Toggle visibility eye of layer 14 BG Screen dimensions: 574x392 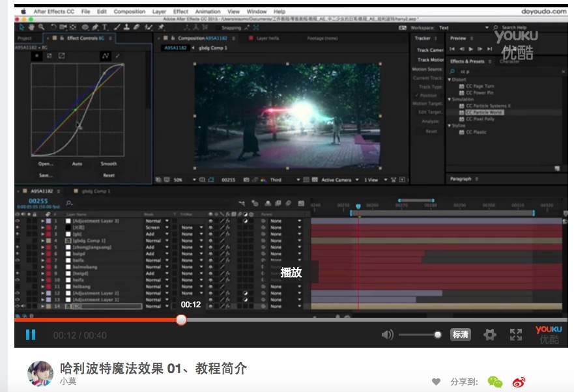[18, 306]
